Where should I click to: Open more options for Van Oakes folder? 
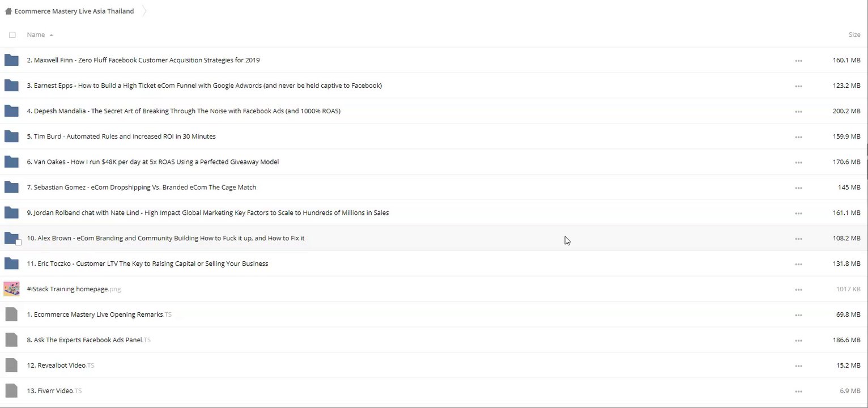(x=798, y=163)
